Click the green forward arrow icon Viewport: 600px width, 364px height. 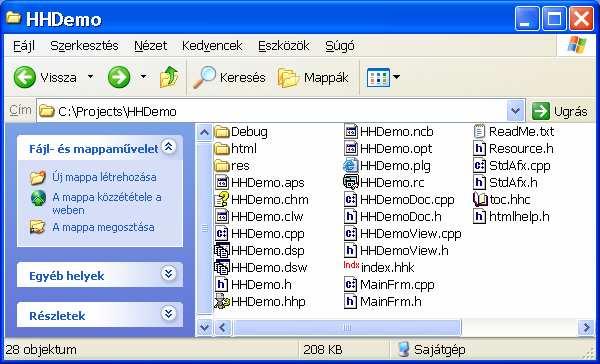tap(119, 77)
